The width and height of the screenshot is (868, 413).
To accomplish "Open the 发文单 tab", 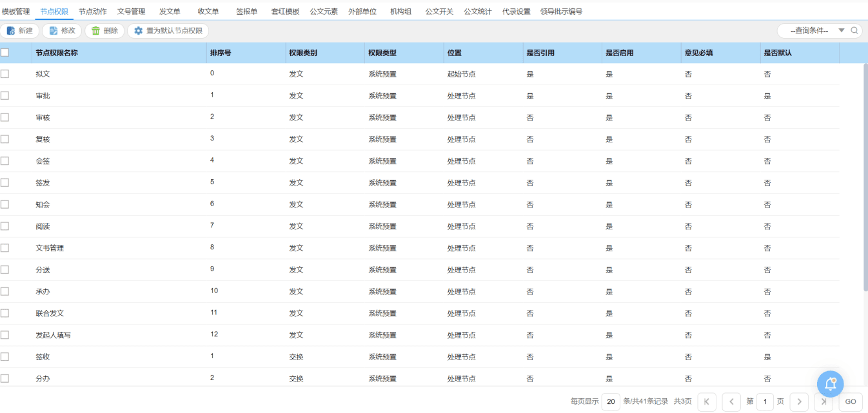I will click(170, 12).
